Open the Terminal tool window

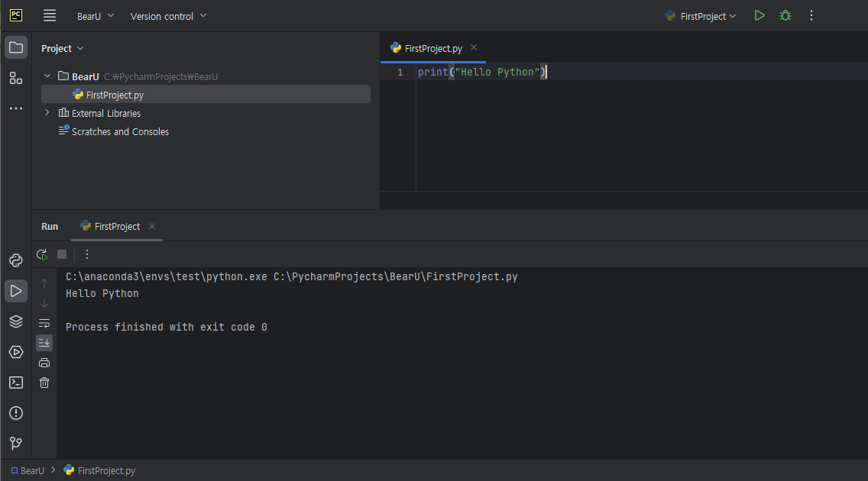coord(16,382)
